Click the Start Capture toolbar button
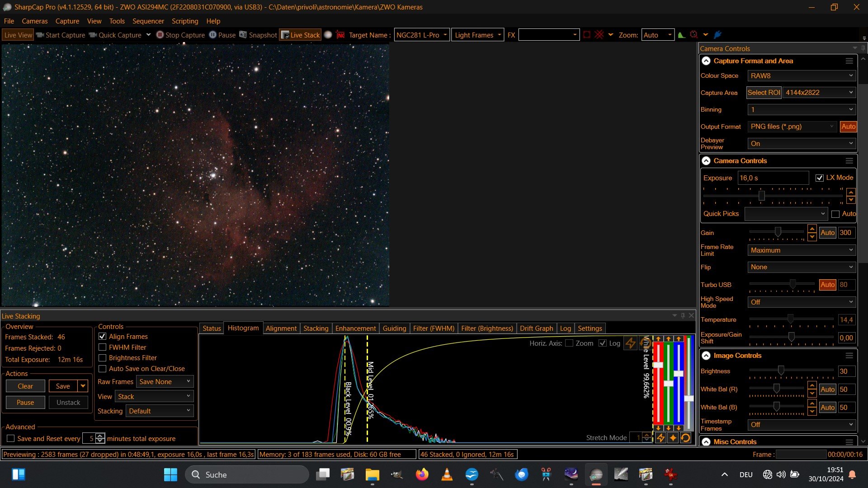This screenshot has height=488, width=868. [x=61, y=35]
